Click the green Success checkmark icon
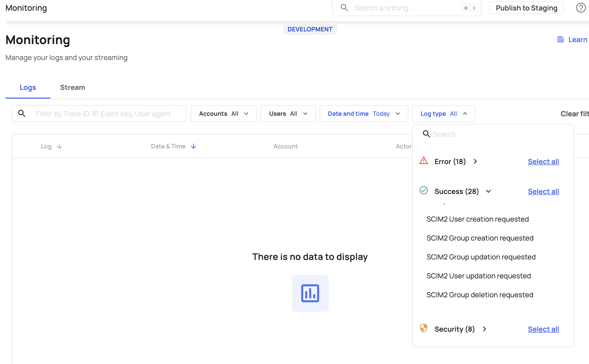This screenshot has height=364, width=589. (424, 191)
